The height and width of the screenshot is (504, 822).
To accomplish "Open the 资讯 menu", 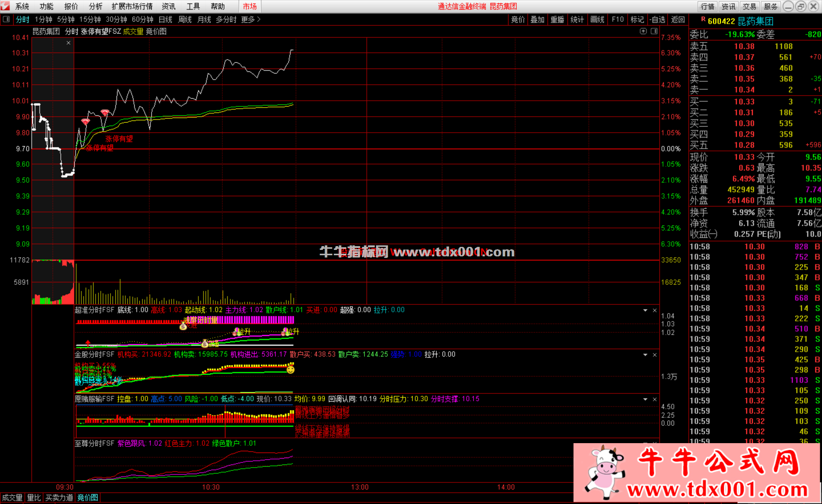I will (x=169, y=6).
